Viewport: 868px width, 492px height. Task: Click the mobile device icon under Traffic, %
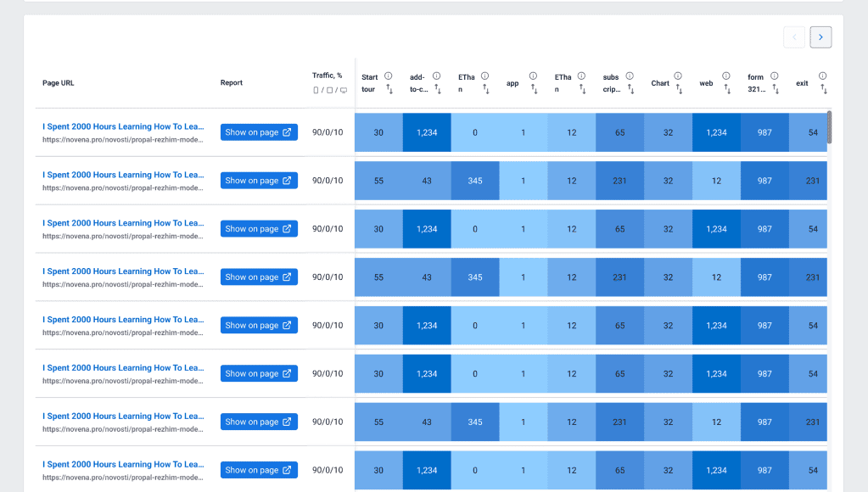pos(315,90)
